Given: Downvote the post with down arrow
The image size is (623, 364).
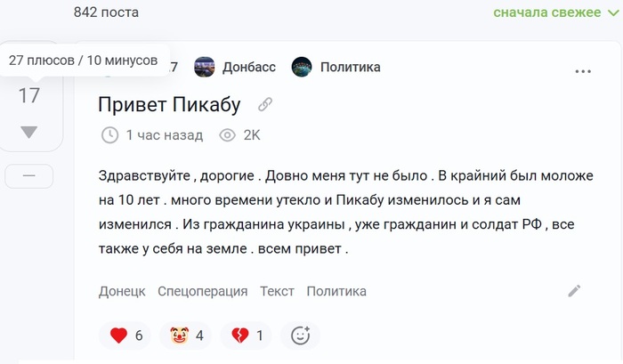Looking at the screenshot, I should 29,132.
